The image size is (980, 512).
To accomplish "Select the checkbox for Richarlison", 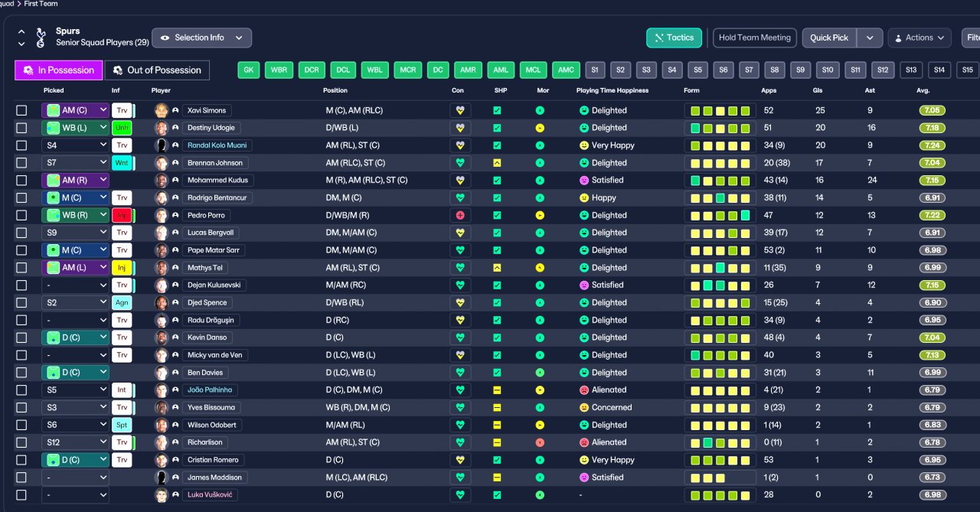I will 21,442.
